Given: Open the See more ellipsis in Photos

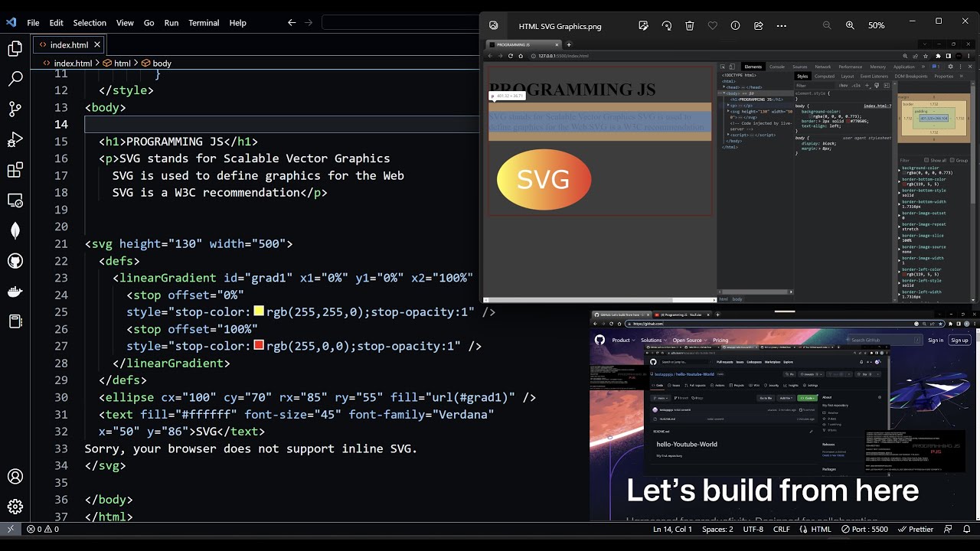Looking at the screenshot, I should [x=782, y=26].
